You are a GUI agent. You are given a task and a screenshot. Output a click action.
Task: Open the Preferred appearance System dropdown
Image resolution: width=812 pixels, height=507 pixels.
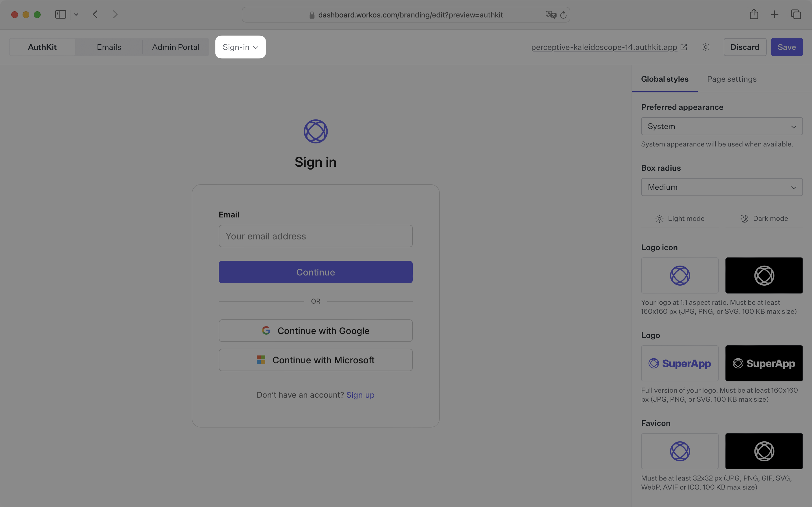pos(721,126)
